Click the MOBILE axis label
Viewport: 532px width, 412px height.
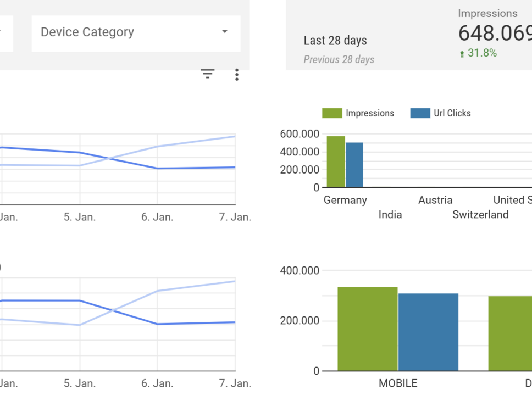tap(398, 383)
